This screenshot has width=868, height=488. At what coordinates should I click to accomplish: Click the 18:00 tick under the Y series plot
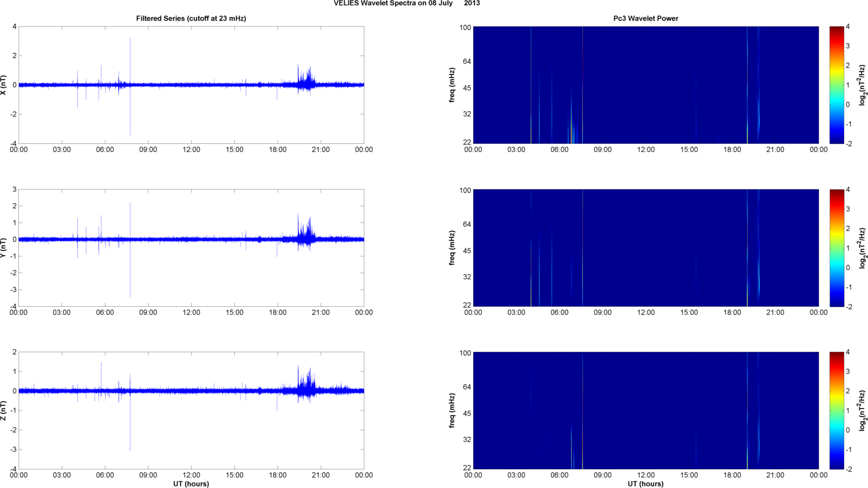point(278,313)
